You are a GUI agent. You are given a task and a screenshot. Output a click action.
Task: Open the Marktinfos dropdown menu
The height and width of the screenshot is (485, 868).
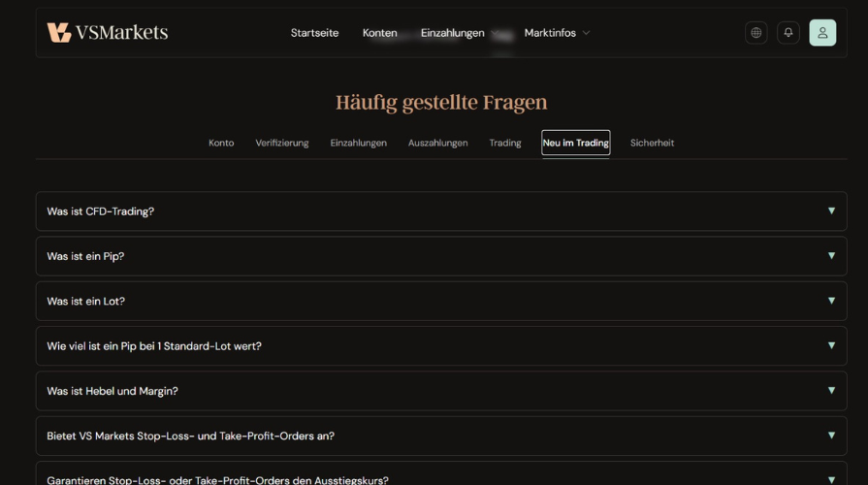pyautogui.click(x=557, y=33)
